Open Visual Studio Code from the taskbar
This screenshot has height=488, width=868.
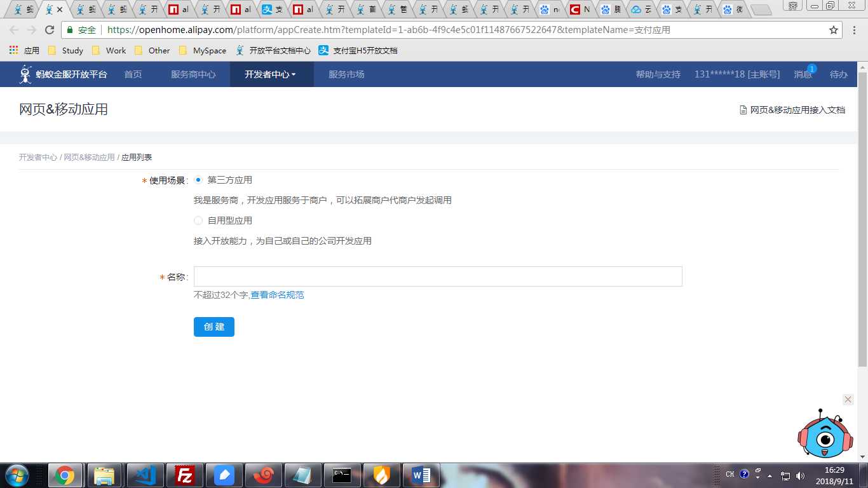[146, 475]
